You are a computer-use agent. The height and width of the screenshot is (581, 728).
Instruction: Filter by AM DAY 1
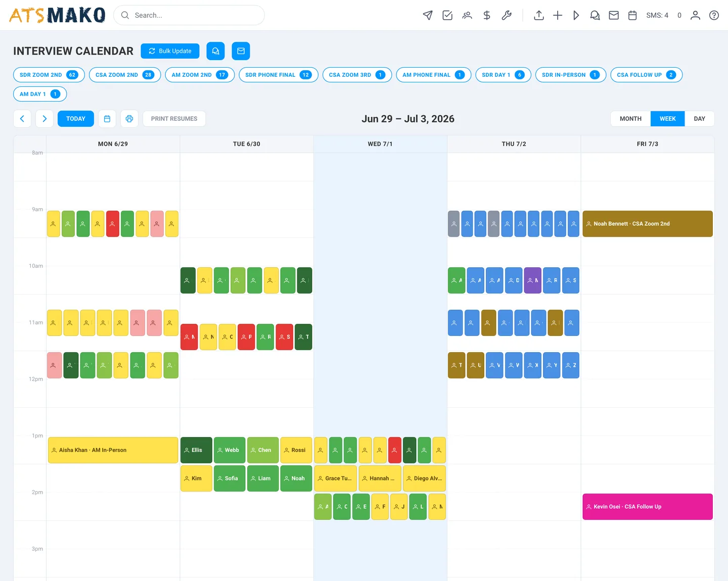(40, 94)
